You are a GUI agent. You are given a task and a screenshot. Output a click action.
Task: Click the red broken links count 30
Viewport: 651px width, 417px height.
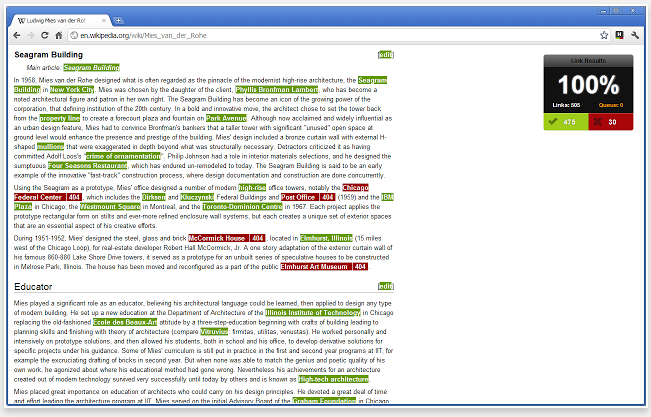coord(611,122)
